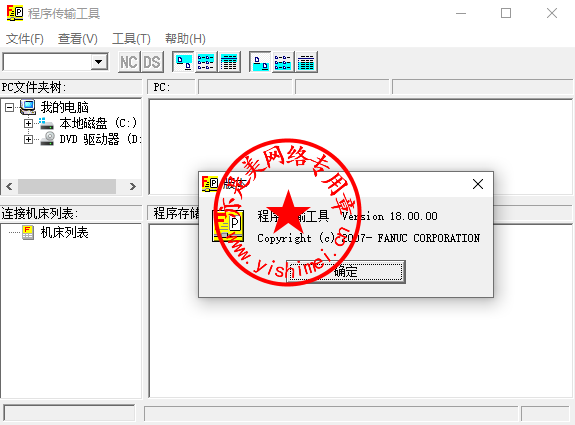Select first large icon view button

pyautogui.click(x=183, y=62)
